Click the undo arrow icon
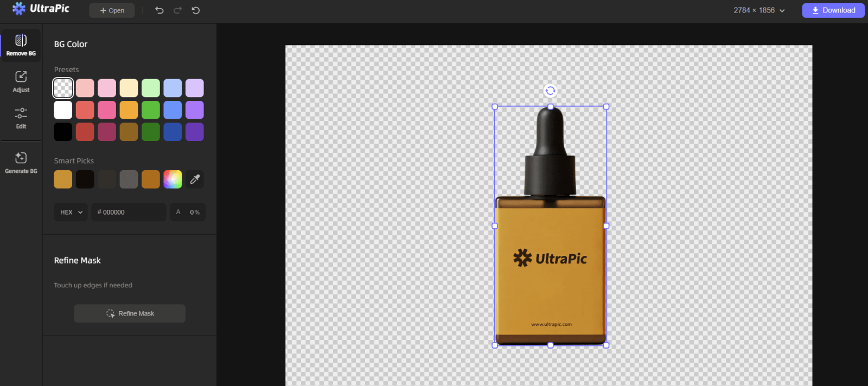The height and width of the screenshot is (386, 868). [159, 10]
